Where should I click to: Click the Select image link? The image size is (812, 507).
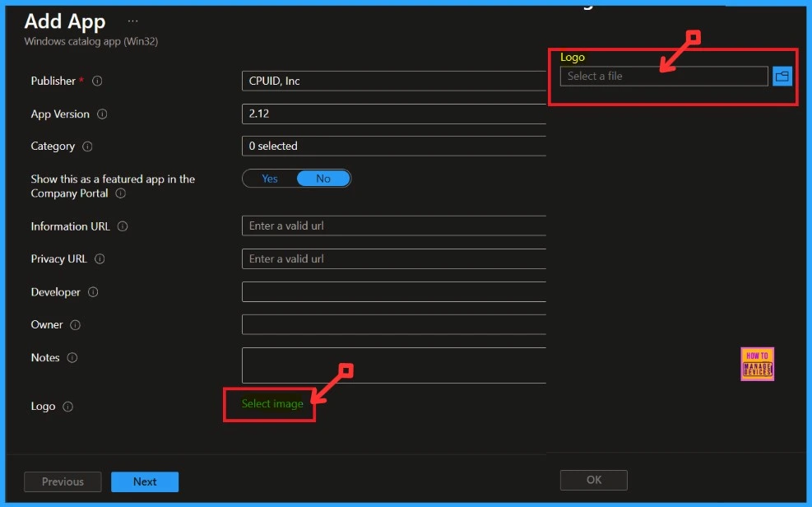[272, 404]
